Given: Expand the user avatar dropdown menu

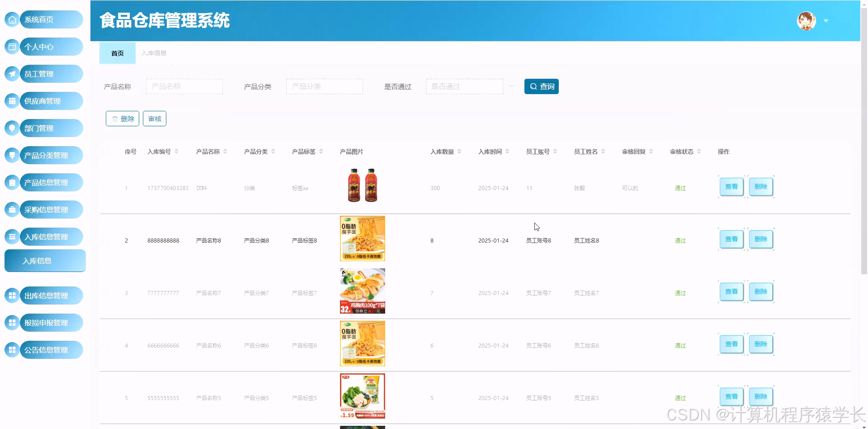Looking at the screenshot, I should click(826, 21).
